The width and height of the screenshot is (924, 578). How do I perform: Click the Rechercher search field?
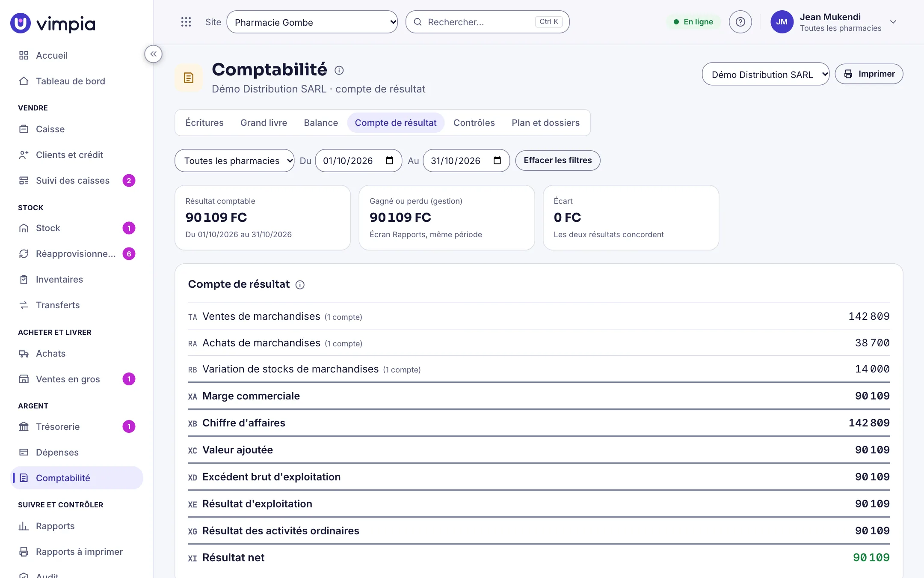(487, 22)
